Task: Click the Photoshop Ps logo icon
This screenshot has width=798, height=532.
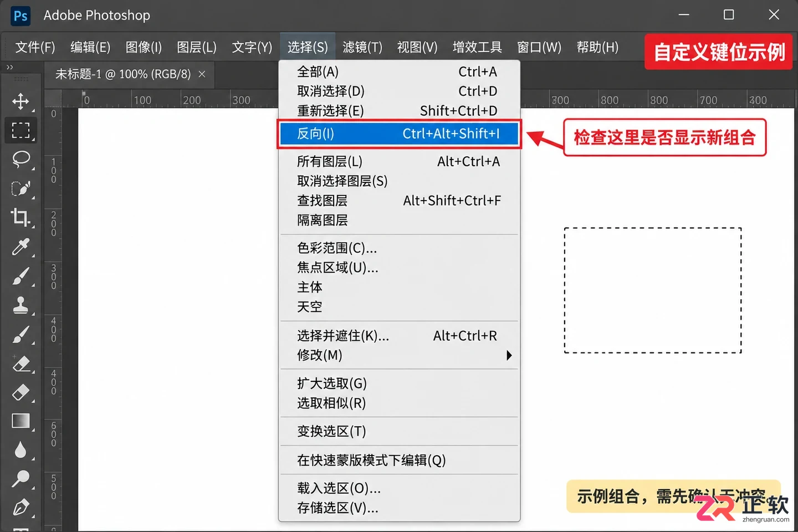Action: coord(21,16)
